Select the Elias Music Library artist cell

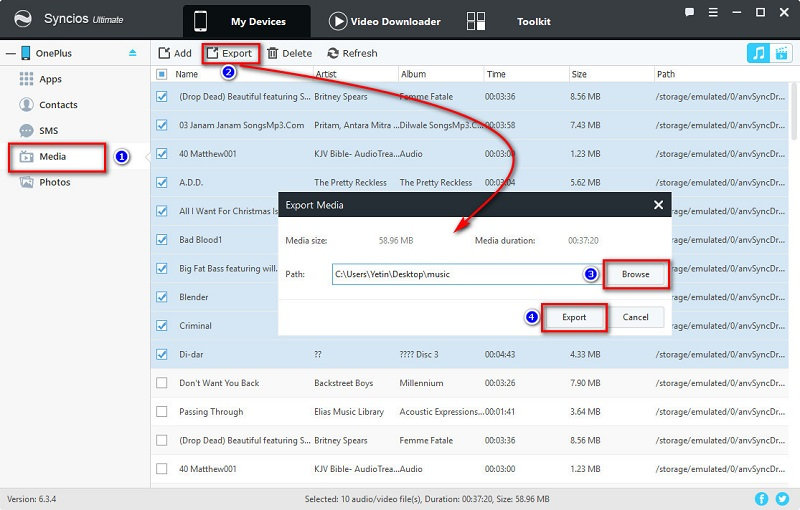[349, 412]
